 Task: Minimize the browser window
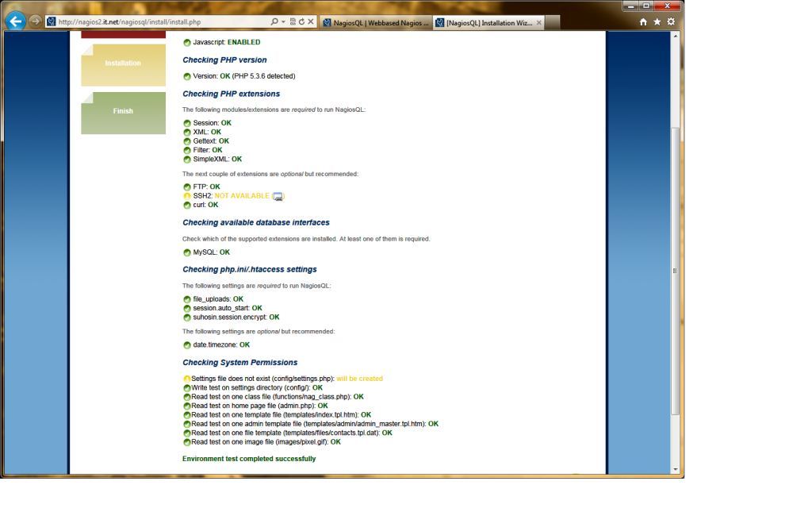(x=630, y=6)
